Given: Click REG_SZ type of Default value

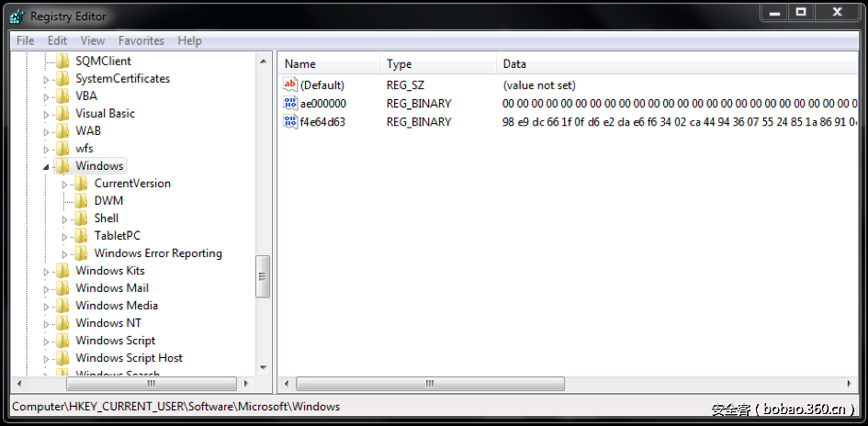Looking at the screenshot, I should 405,85.
